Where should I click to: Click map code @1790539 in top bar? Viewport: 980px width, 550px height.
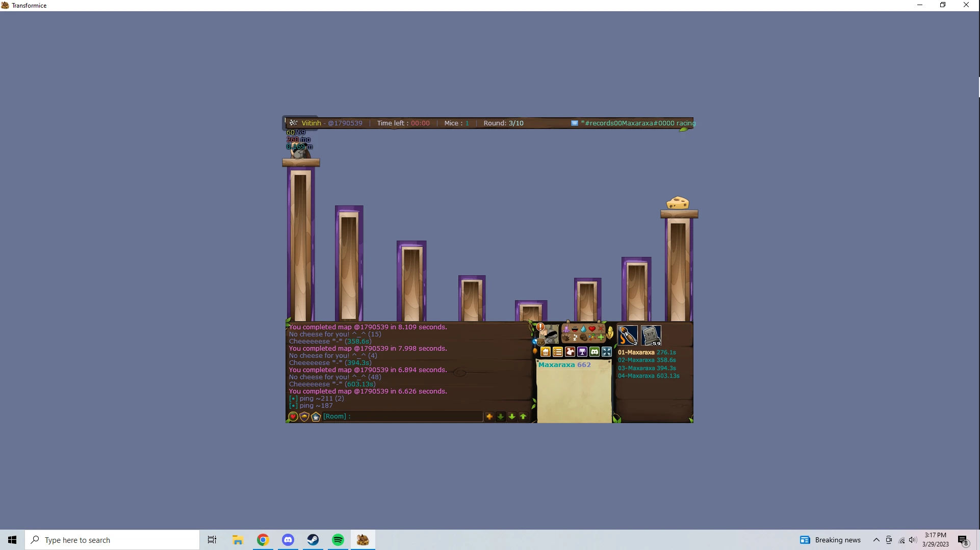345,123
